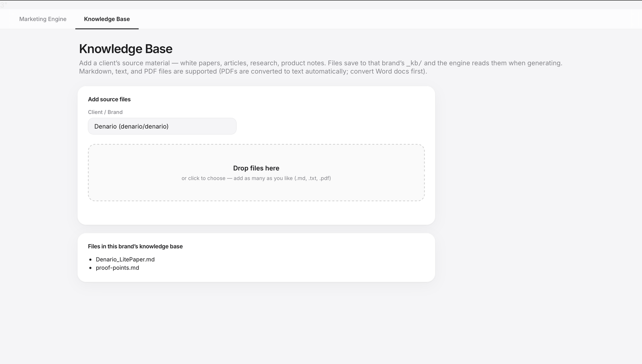Select the Knowledge Base tab

107,19
